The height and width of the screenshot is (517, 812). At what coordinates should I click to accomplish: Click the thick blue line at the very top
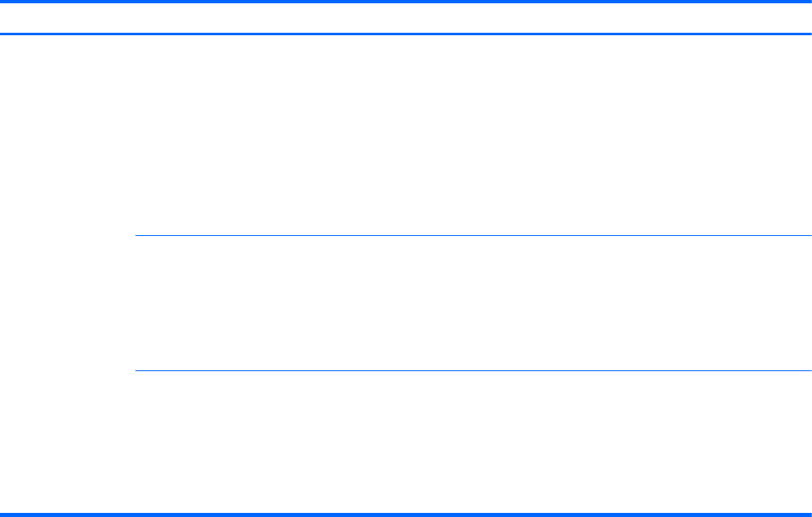(x=406, y=2)
